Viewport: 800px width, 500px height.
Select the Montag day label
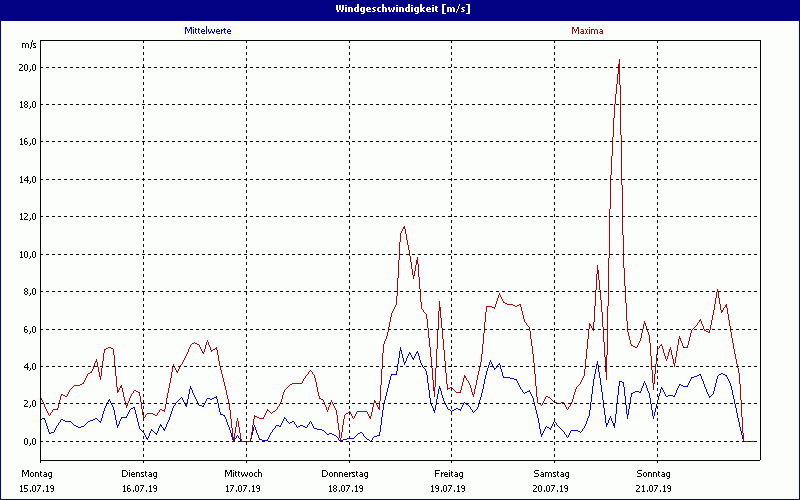[37, 474]
